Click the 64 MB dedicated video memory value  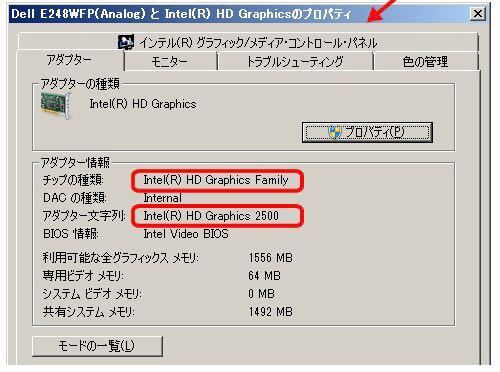click(264, 276)
